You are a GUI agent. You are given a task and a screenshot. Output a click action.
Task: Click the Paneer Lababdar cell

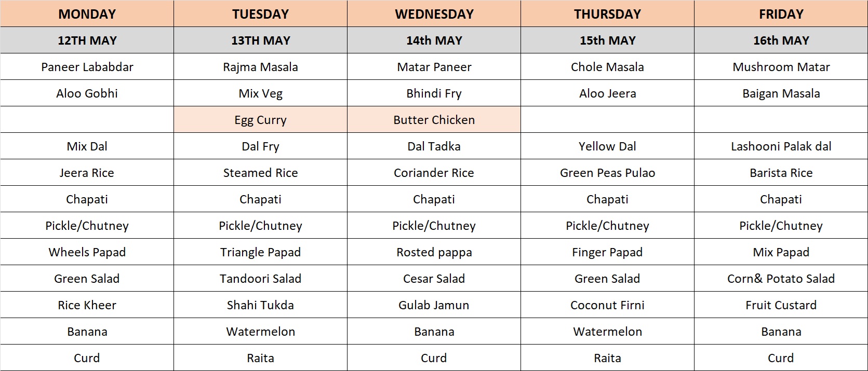pos(87,66)
